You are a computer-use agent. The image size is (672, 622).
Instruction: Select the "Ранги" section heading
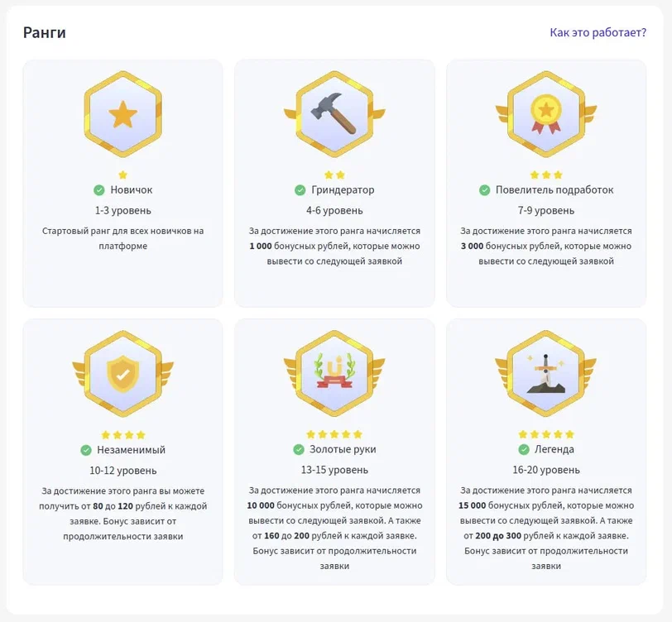[x=45, y=32]
